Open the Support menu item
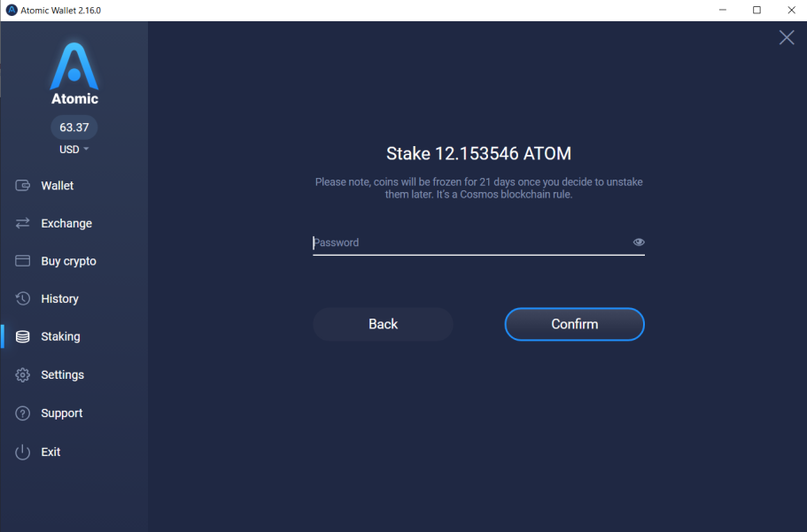The height and width of the screenshot is (532, 807). tap(62, 413)
